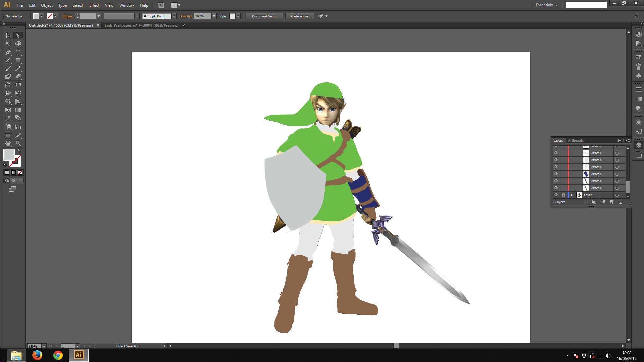Toggle visibility of Layer 1

click(556, 195)
